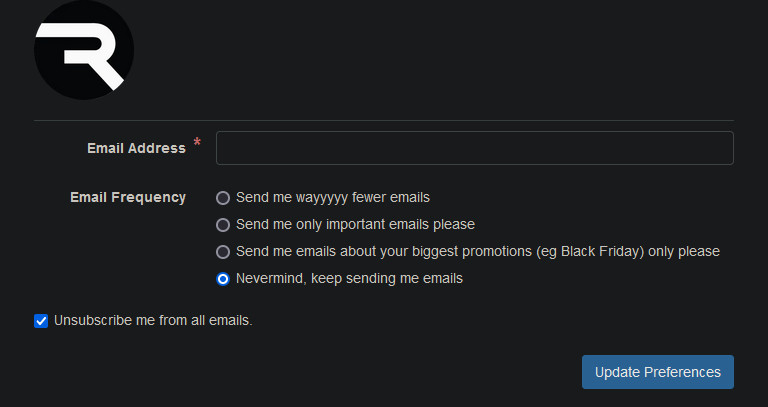Uncheck the Unsubscribe me from all emails checkbox
This screenshot has height=407, width=768.
[x=41, y=321]
